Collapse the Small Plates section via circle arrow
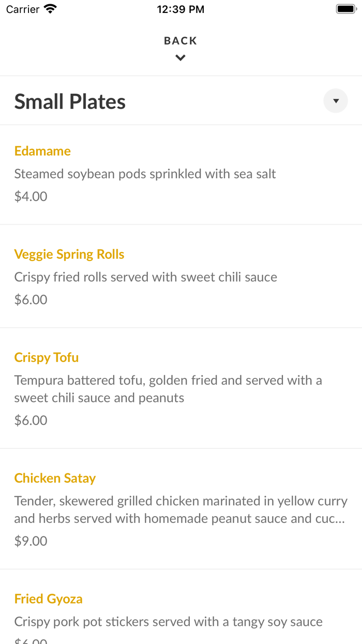Screen dimensions: 362x644 335,100
